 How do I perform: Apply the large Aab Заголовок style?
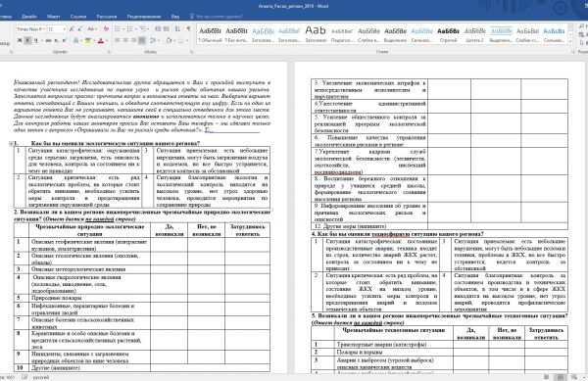316,34
